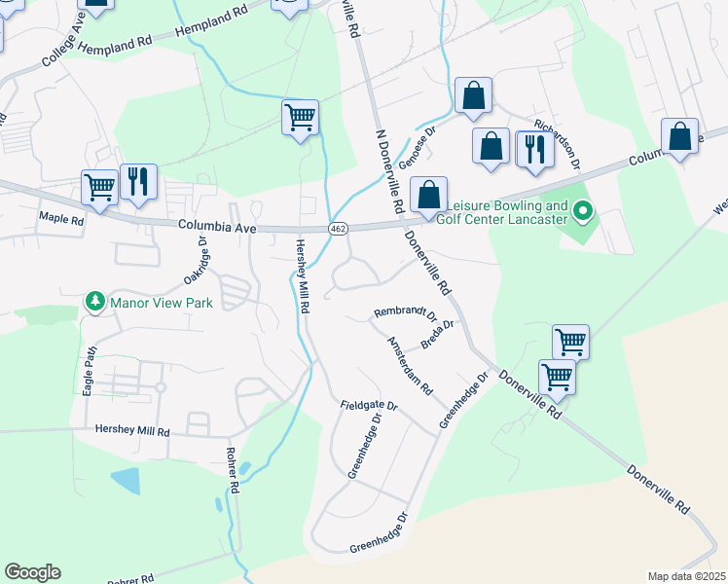Select the shopping bag marker above Genoese Dr
The height and width of the screenshot is (584, 728).
pyautogui.click(x=474, y=96)
